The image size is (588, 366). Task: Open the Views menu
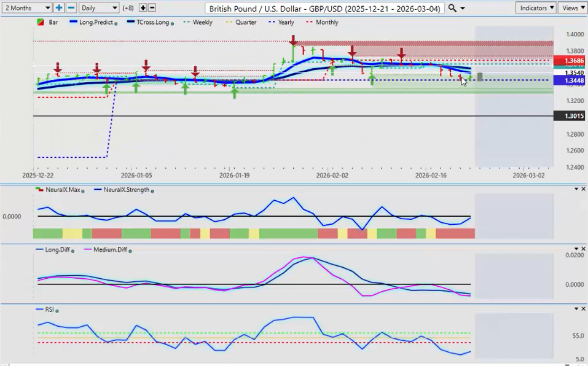[573, 8]
